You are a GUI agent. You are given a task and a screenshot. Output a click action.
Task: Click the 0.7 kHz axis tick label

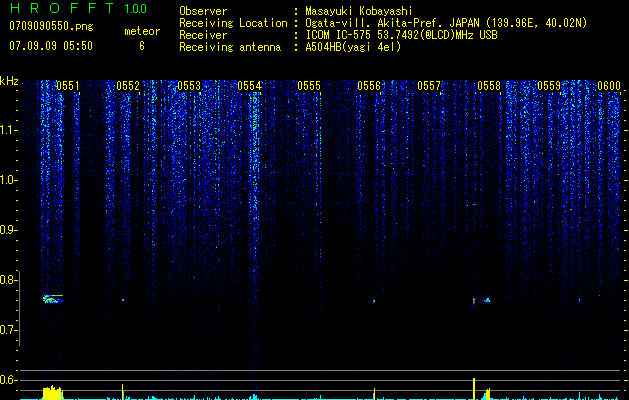tap(8, 330)
